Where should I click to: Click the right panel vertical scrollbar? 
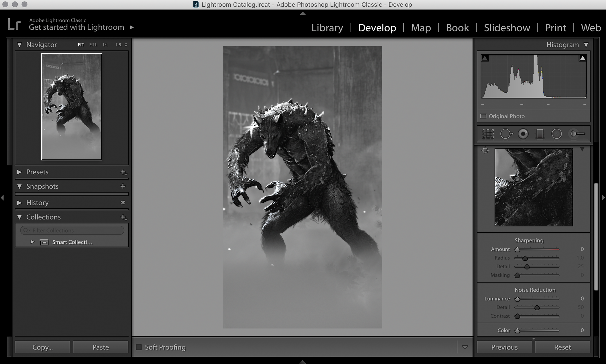(x=596, y=237)
